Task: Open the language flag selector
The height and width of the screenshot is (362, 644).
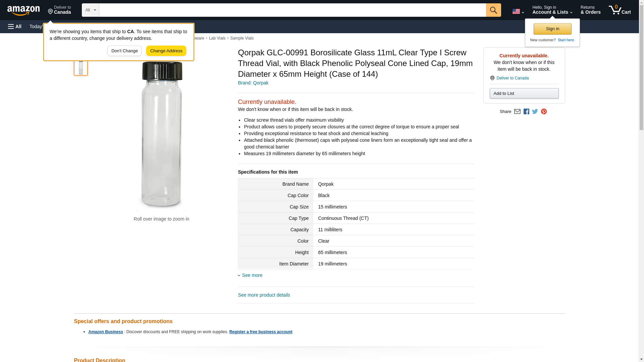Action: click(x=518, y=11)
